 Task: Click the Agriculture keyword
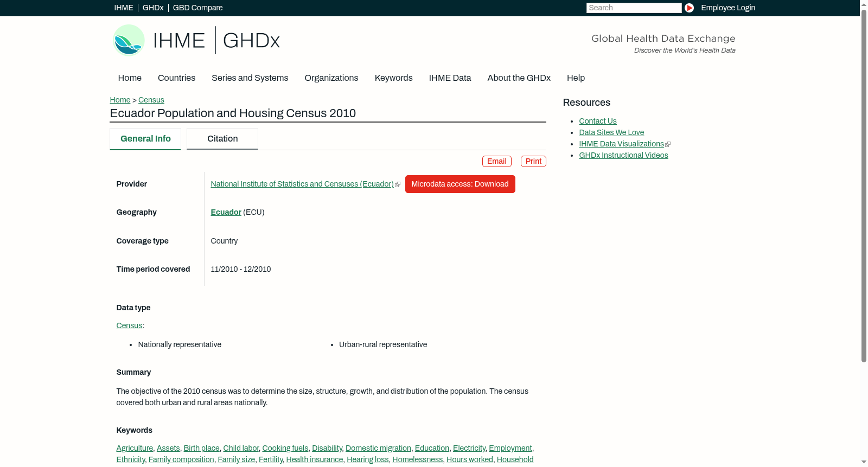135,448
